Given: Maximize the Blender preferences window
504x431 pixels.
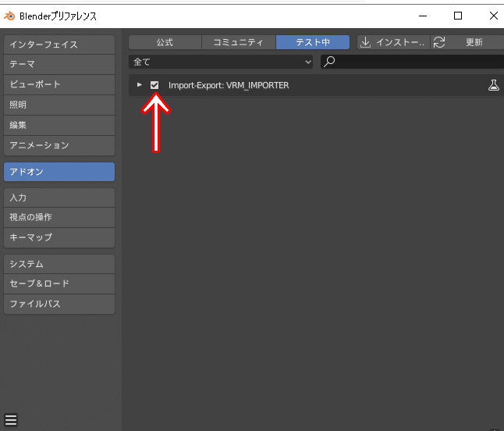Looking at the screenshot, I should [458, 16].
